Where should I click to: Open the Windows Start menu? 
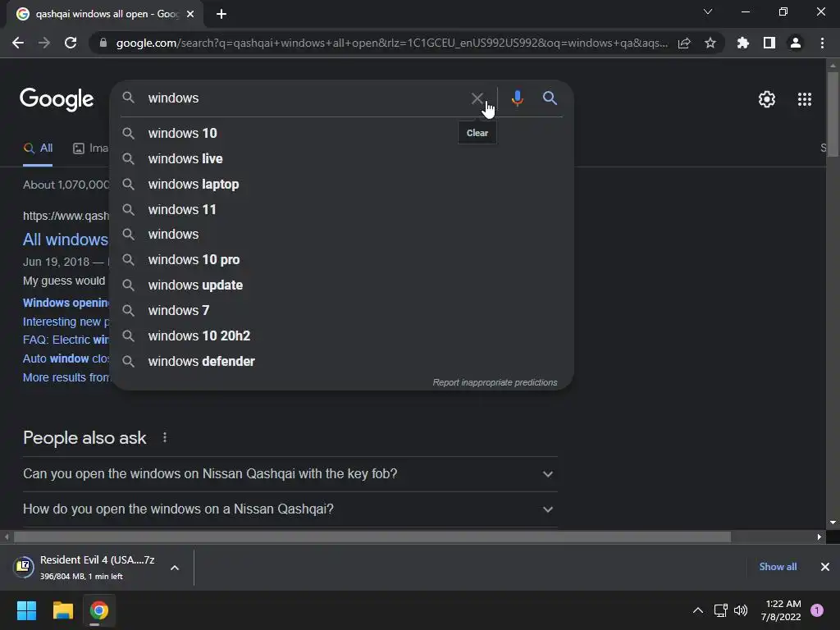click(x=26, y=610)
